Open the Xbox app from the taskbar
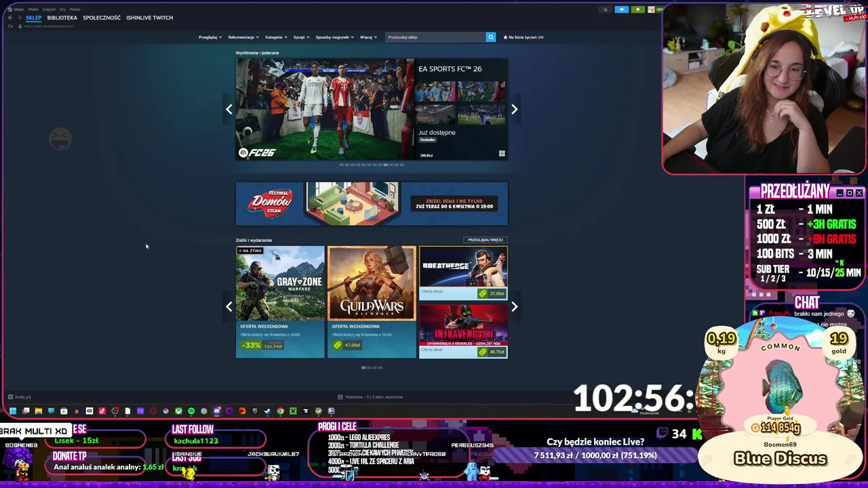The image size is (868, 488). (178, 411)
